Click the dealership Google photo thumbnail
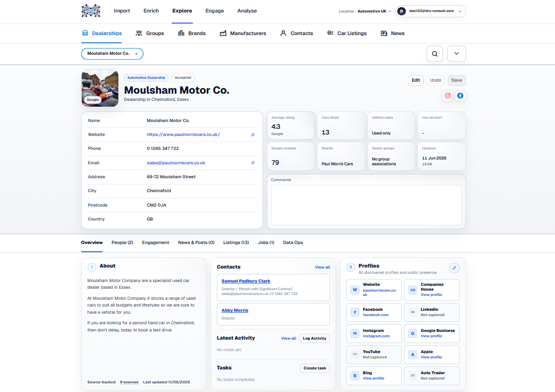Screen dimensions: 555x392 (x=100, y=88)
